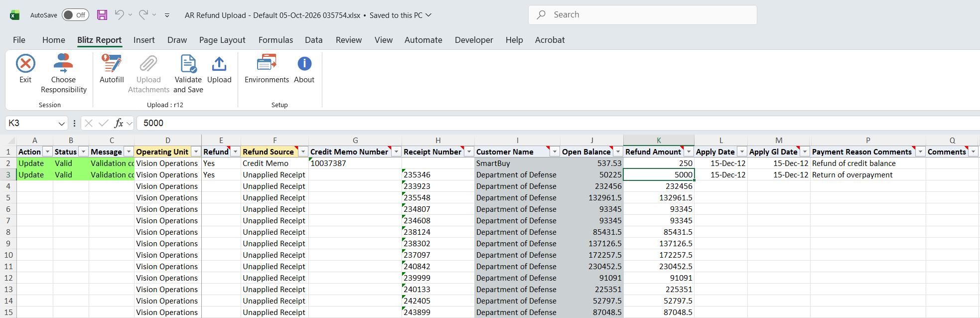The height and width of the screenshot is (318, 980).
Task: Click the Name Box showing K3
Action: pyautogui.click(x=31, y=123)
